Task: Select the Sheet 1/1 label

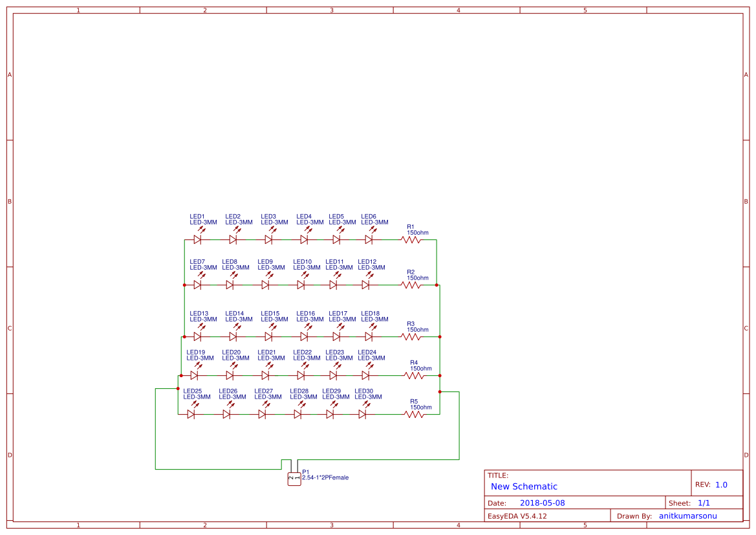Action: pos(705,502)
